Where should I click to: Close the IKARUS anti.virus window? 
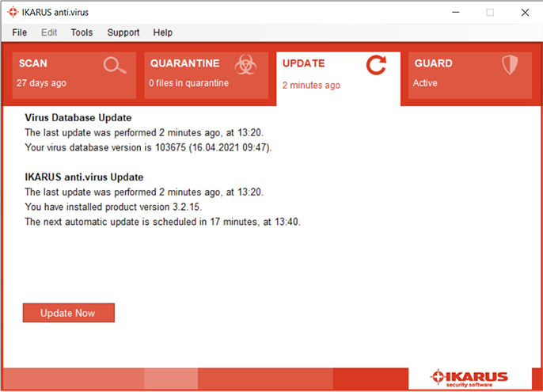pos(525,13)
